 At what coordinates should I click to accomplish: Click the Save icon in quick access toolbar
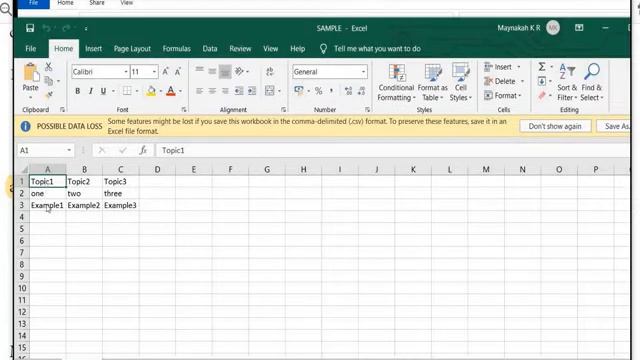[x=30, y=28]
